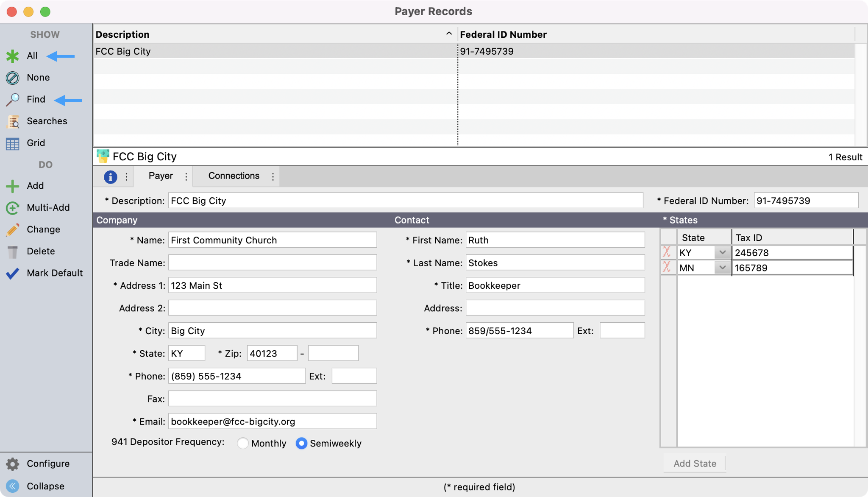Select Monthly depositor frequency

pos(243,444)
